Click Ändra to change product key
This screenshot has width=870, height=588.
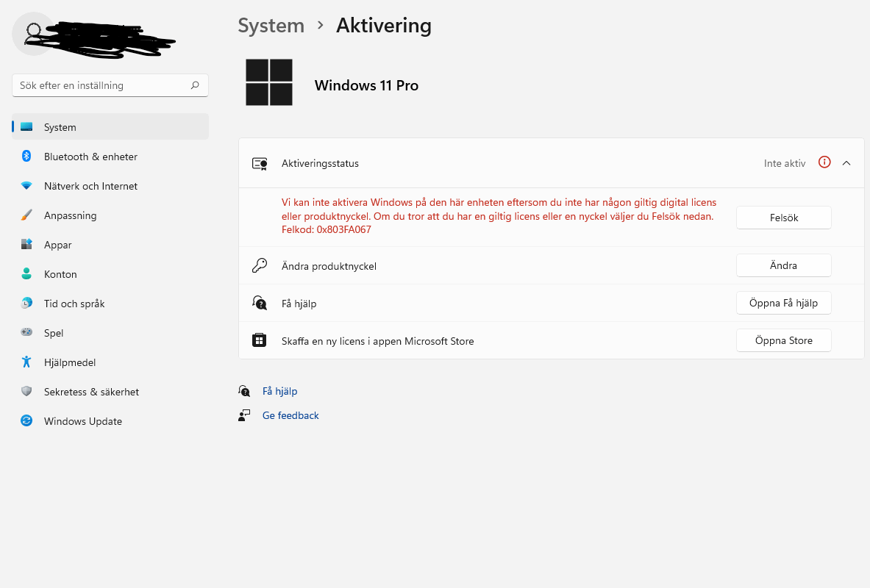[783, 265]
